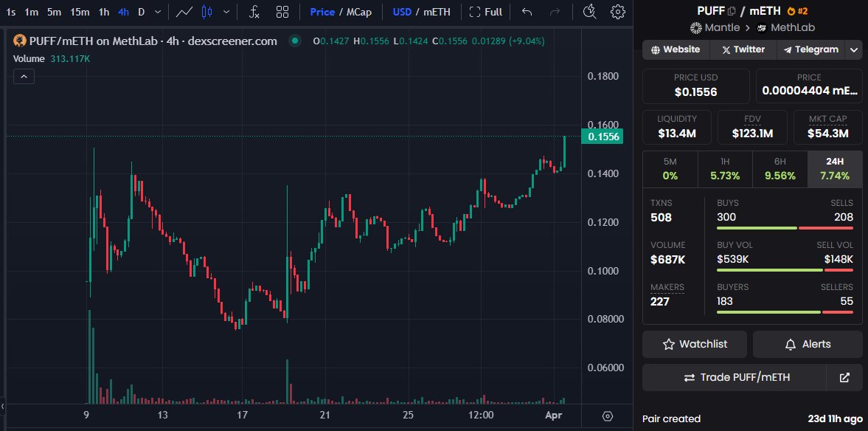Click the buy vol versus sell vol bar
This screenshot has width=868, height=431.
click(x=785, y=270)
